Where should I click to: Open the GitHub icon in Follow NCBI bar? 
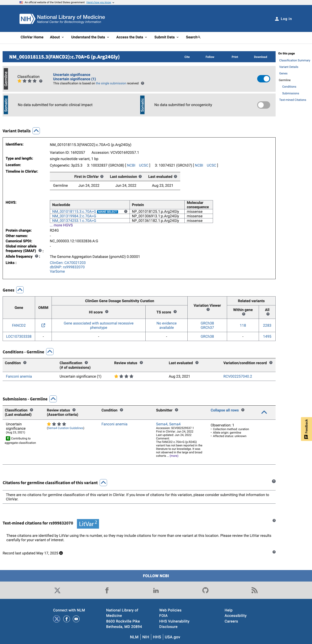click(205, 590)
